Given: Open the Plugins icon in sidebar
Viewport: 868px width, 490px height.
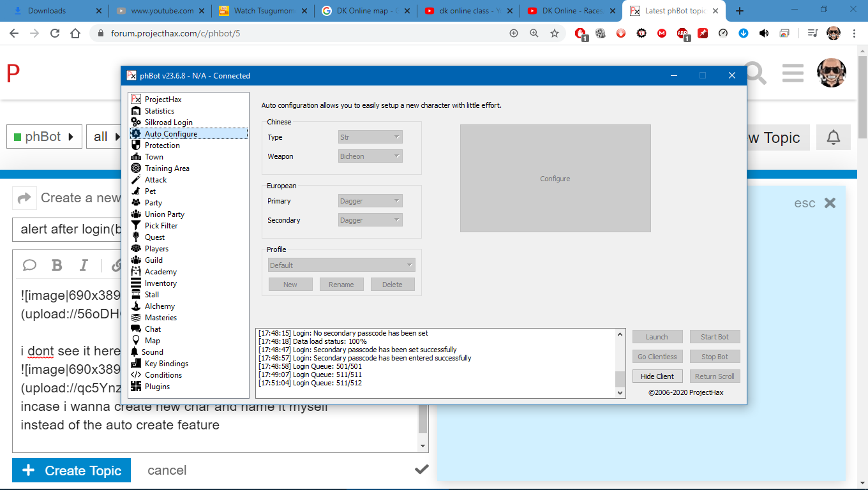Looking at the screenshot, I should click(135, 387).
